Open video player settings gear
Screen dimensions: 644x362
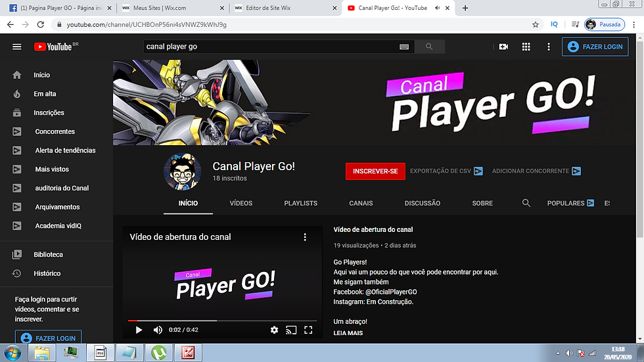[275, 330]
